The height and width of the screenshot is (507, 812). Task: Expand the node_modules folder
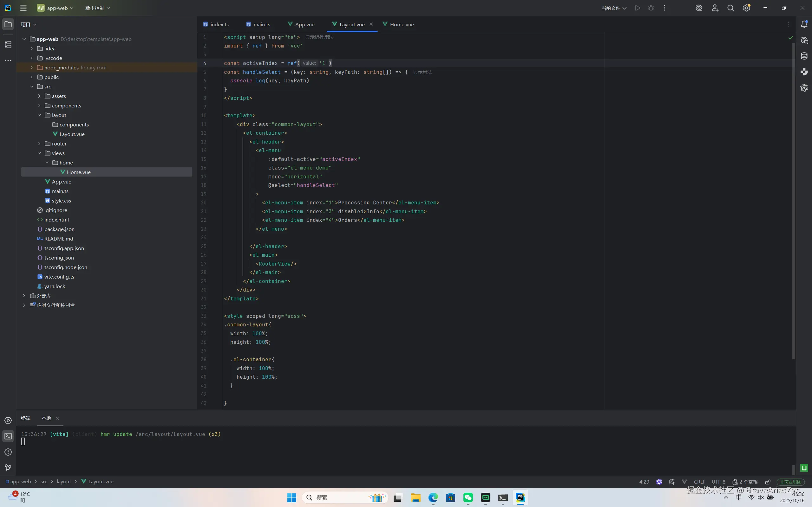coord(31,67)
